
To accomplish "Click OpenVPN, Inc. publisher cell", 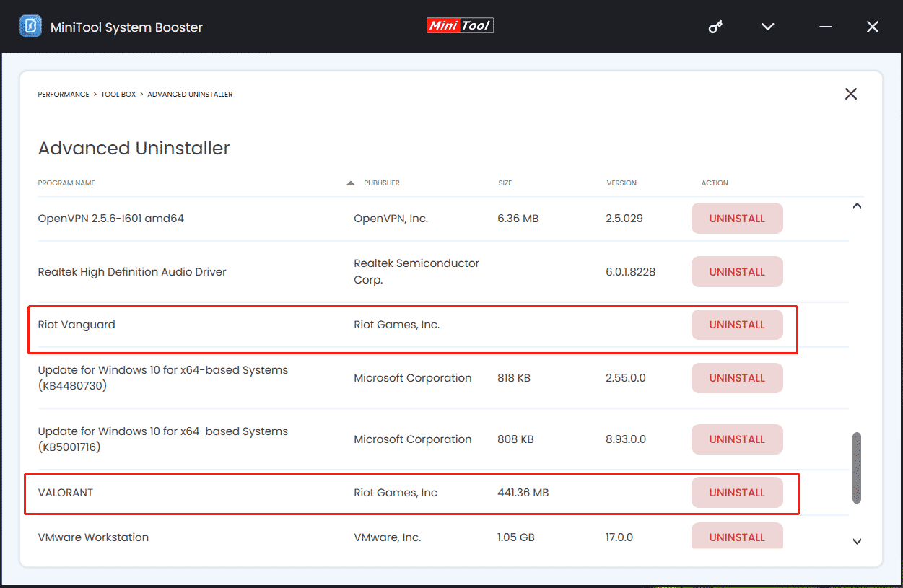I will click(x=391, y=219).
